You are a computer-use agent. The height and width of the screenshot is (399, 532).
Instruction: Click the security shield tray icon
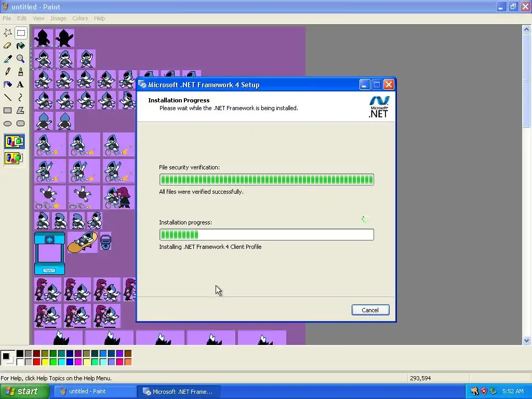tap(484, 392)
